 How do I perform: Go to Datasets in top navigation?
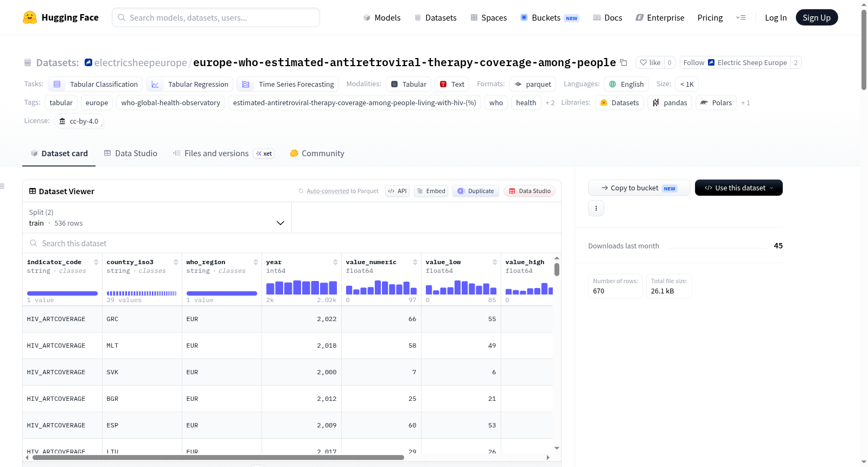436,17
